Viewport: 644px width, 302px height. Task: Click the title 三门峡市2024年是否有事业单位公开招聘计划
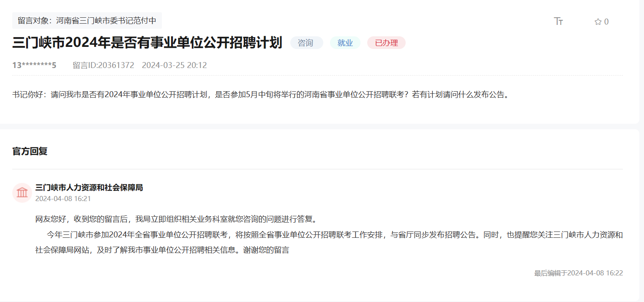[x=147, y=43]
